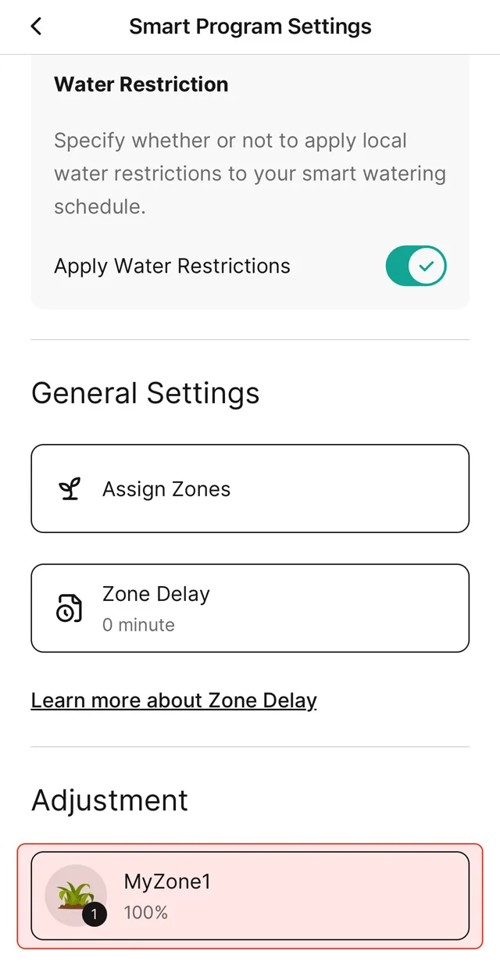
Task: Click the Adjustment section heading
Action: (109, 800)
